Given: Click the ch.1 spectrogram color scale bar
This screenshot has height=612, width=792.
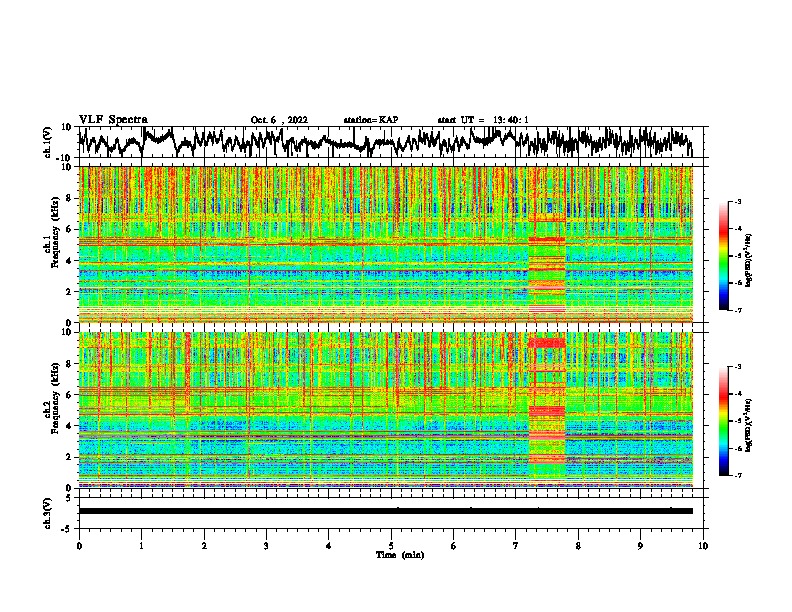Looking at the screenshot, I should tap(723, 256).
